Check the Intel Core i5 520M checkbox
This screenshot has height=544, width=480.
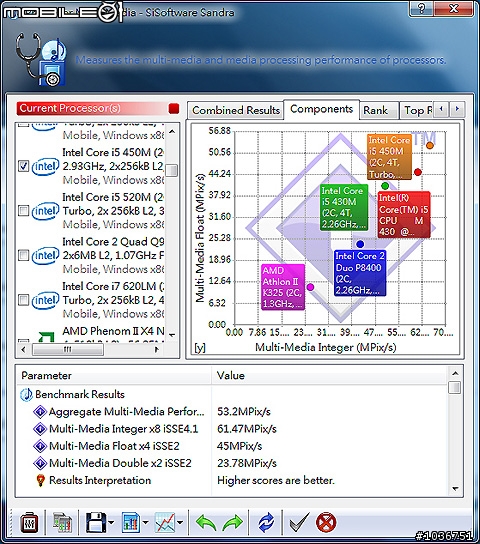pos(23,211)
